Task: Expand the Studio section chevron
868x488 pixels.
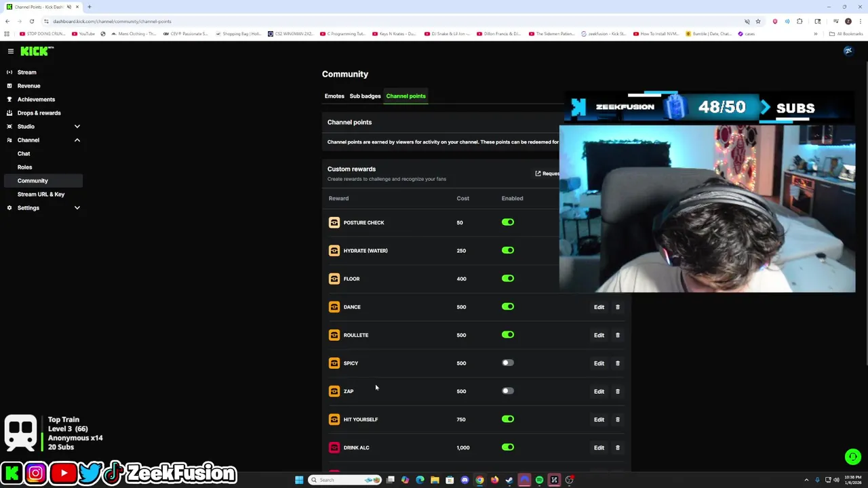Action: click(x=77, y=126)
